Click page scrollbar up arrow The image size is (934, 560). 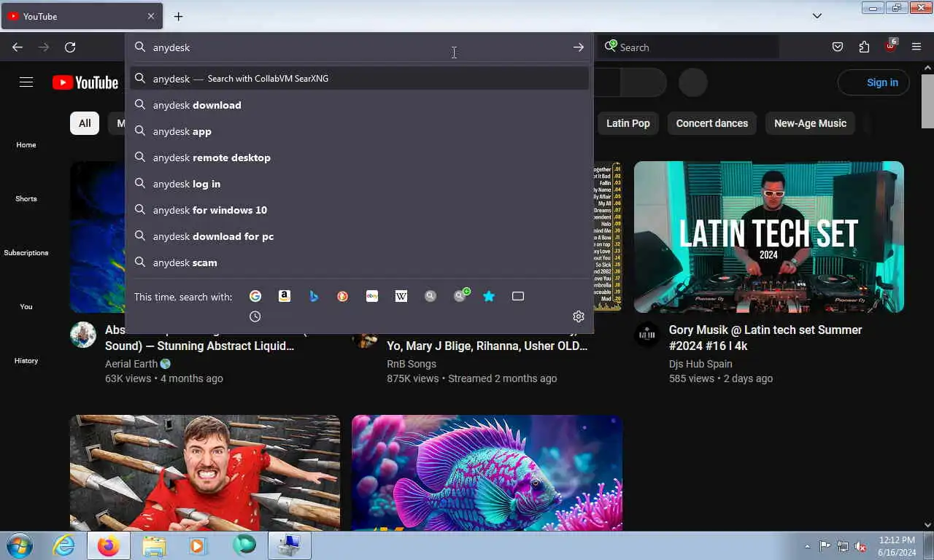pos(927,68)
